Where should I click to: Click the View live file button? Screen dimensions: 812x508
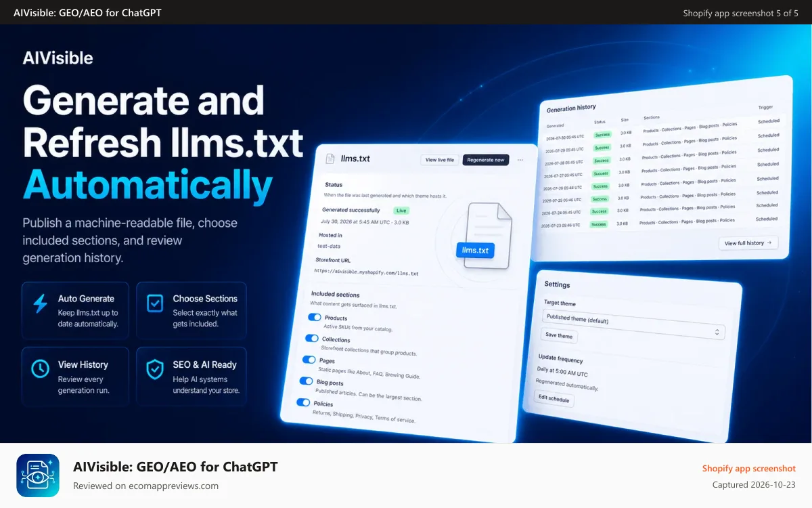pos(440,160)
